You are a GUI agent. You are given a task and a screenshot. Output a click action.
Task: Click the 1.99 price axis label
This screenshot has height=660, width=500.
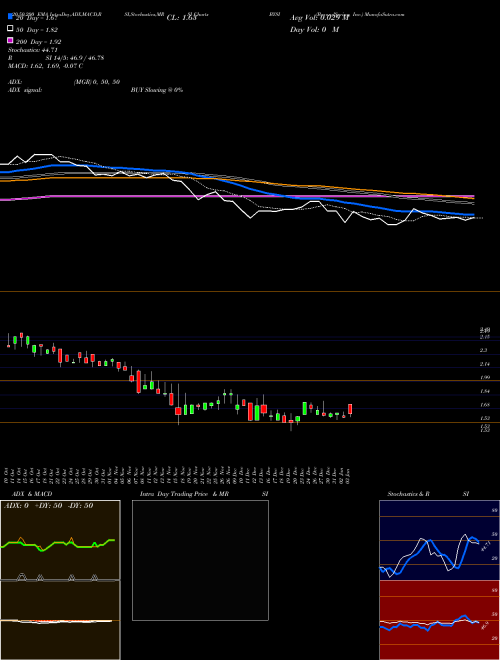point(484,378)
